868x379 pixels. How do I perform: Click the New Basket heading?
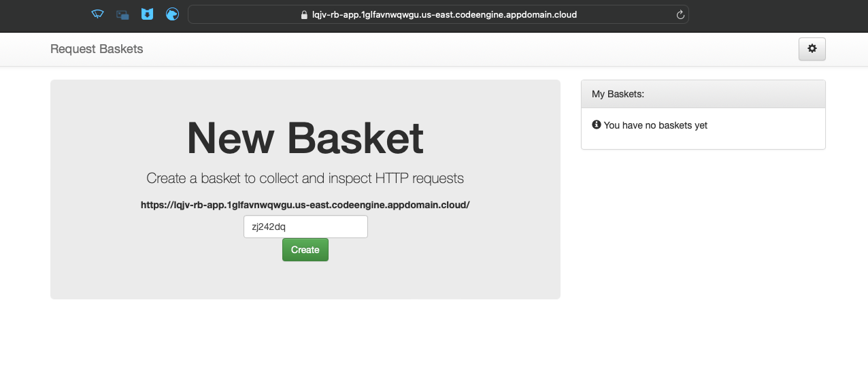(x=305, y=137)
